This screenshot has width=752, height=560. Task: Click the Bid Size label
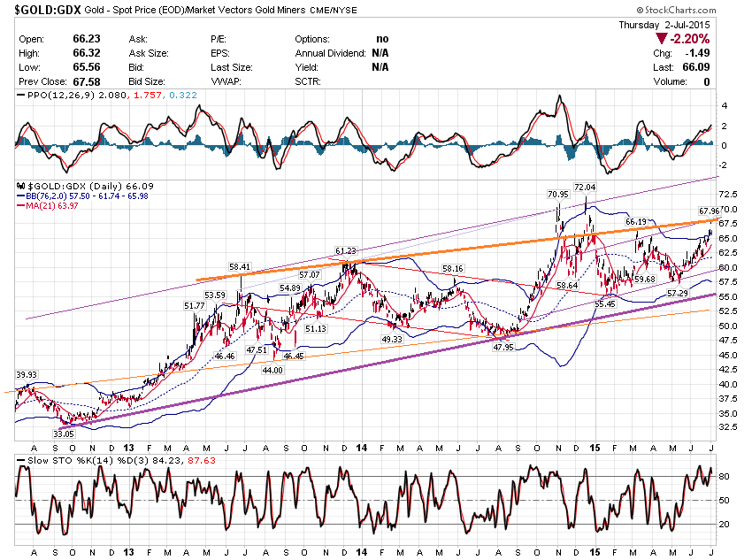point(147,81)
